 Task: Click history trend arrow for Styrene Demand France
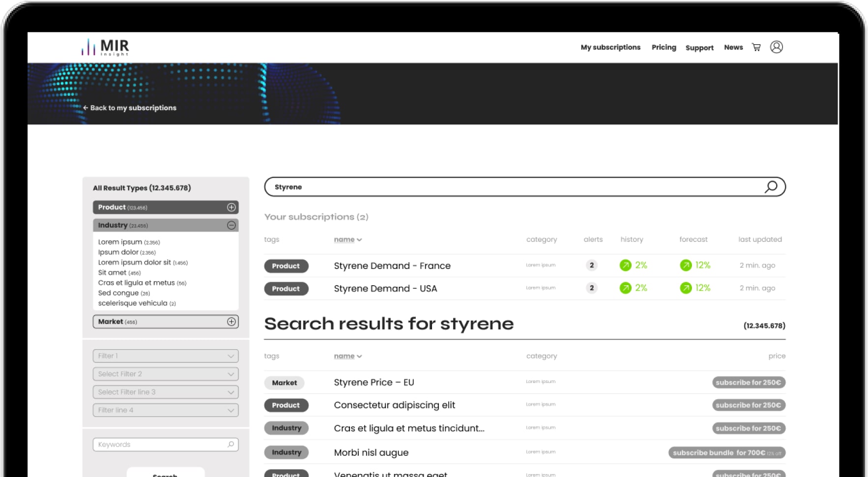click(625, 266)
